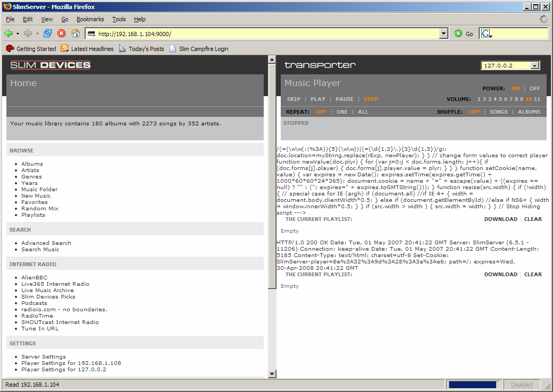Set repeat mode to ALL
Viewport: 553px width, 392px height.
(x=363, y=112)
